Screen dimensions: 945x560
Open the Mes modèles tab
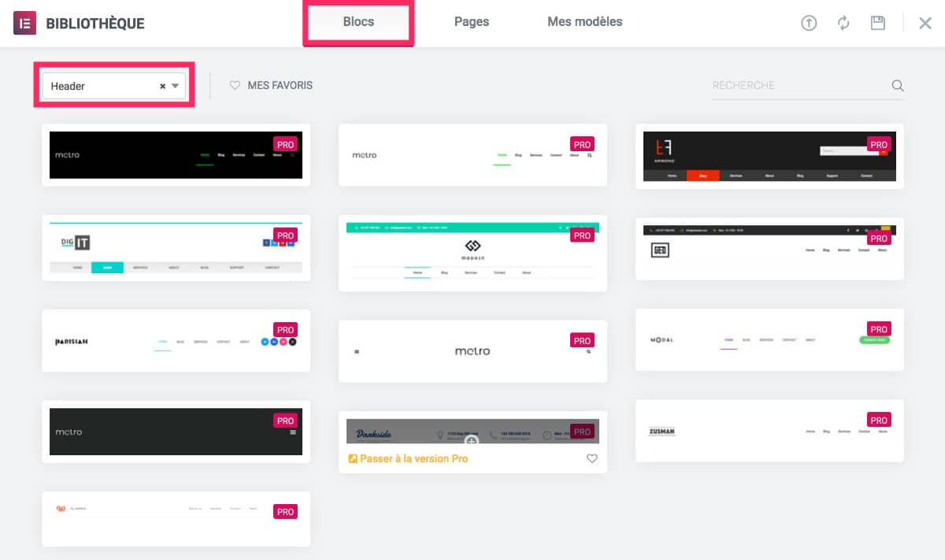click(584, 22)
